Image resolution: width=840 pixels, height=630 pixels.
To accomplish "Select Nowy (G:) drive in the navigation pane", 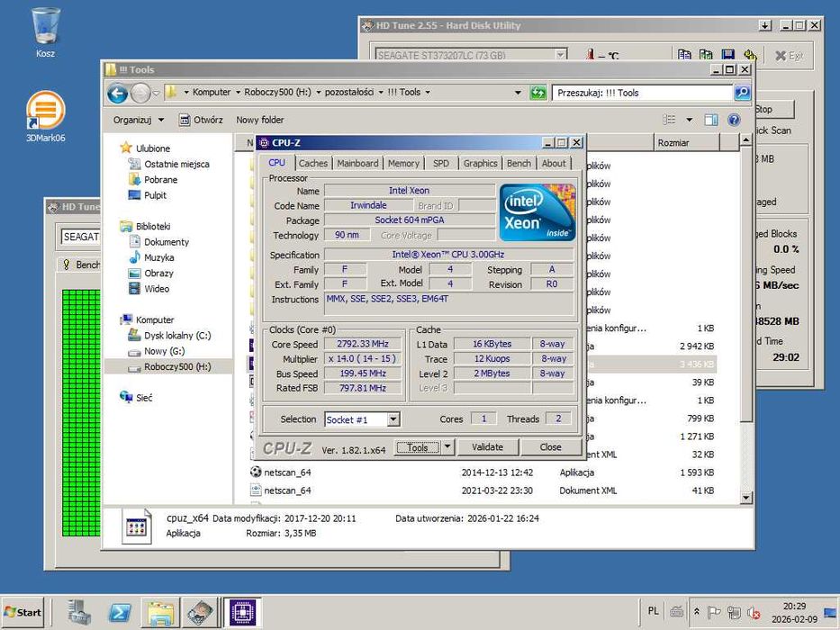I will [164, 351].
